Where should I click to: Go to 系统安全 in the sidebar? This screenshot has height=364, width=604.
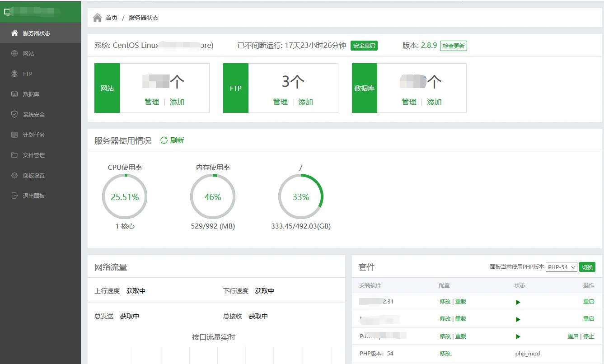41,114
